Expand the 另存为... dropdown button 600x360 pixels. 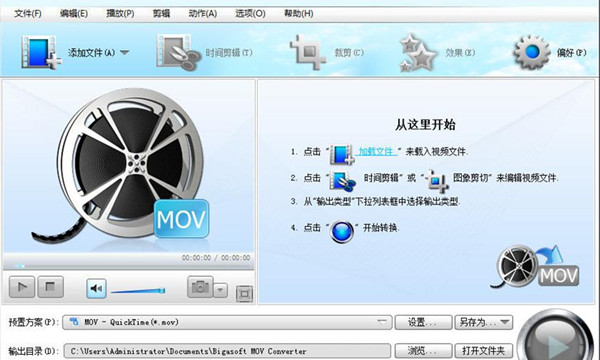[x=484, y=322]
